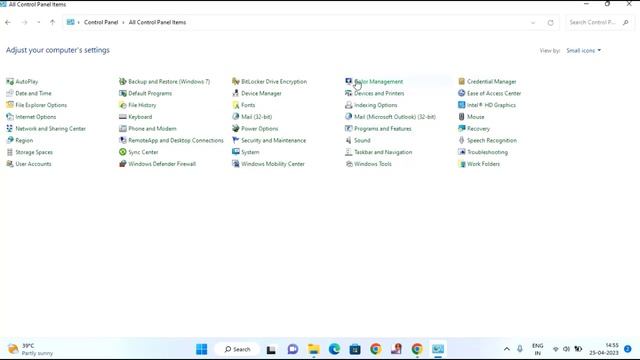
Task: Click the Troubleshooting link
Action: tap(487, 152)
